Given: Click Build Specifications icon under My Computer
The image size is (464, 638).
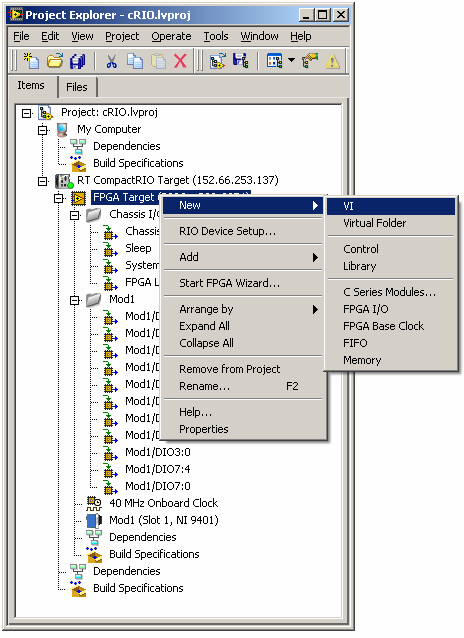Looking at the screenshot, I should tap(78, 164).
